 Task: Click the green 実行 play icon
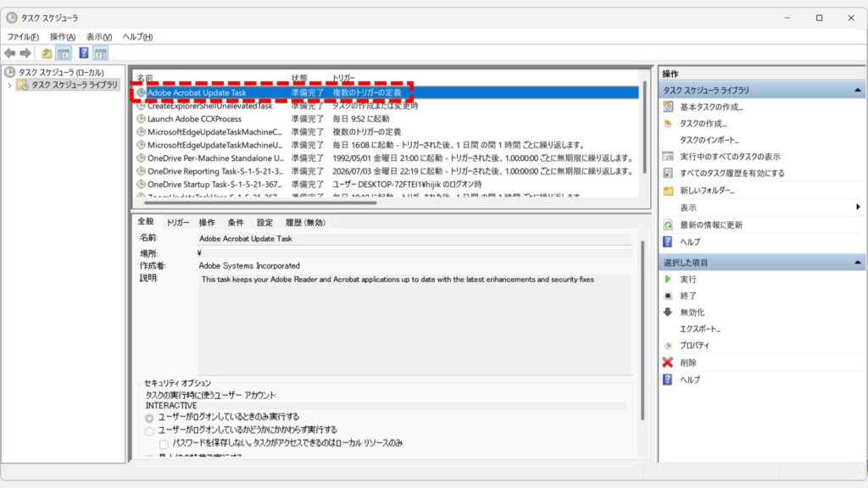(x=668, y=280)
